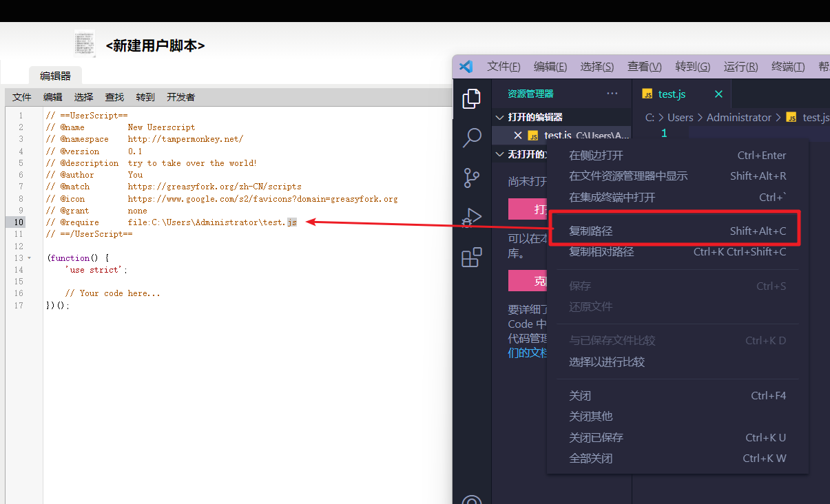Screen dimensions: 830x504
Task: Select 复制路径 from the context menu
Action: coord(591,231)
